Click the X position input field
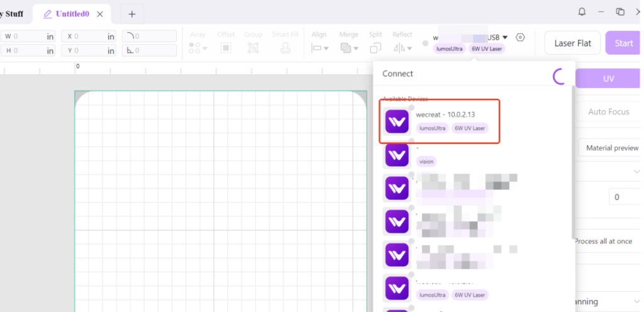644x312 pixels. click(89, 36)
